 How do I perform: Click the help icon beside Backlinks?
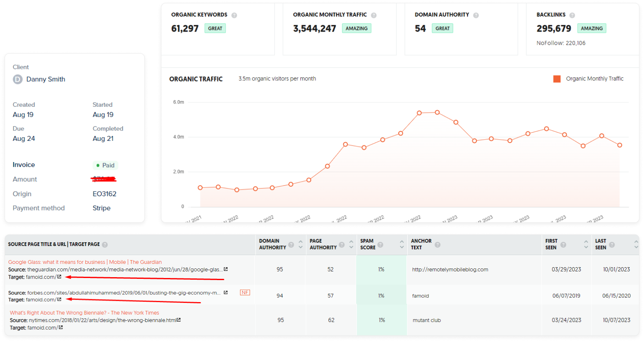[x=572, y=15]
